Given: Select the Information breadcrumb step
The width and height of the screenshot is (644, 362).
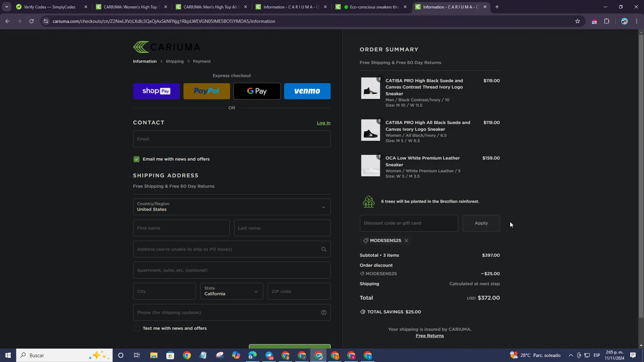Looking at the screenshot, I should point(145,61).
